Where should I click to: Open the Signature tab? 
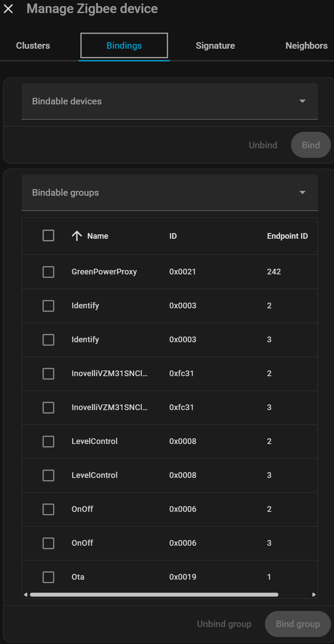point(215,46)
